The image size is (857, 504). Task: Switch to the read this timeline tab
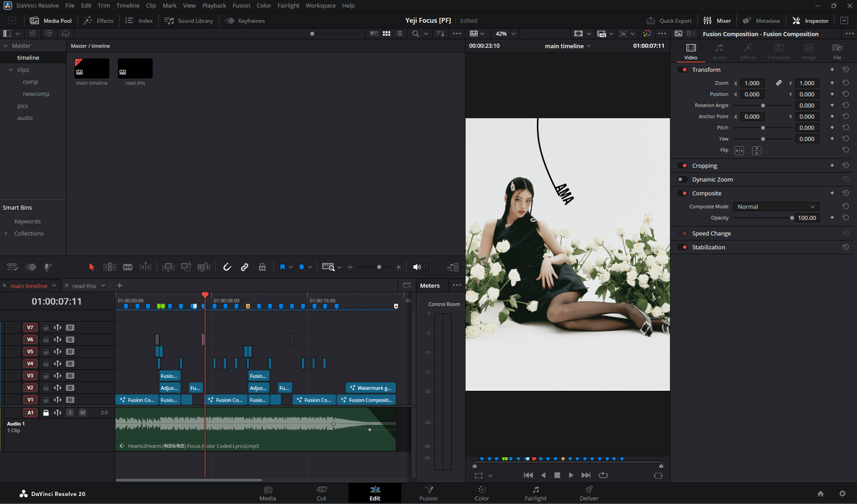pos(84,286)
